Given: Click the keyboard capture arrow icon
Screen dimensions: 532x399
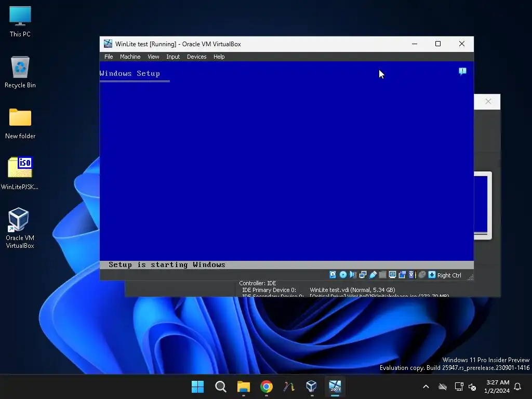Looking at the screenshot, I should [432, 275].
